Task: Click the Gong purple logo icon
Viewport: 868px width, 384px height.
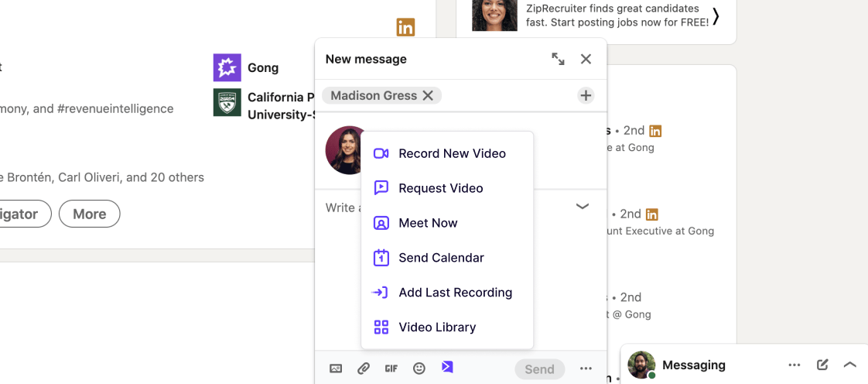Action: tap(227, 67)
